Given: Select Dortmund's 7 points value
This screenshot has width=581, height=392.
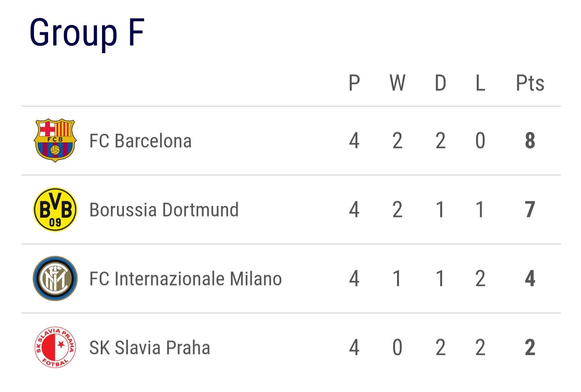Looking at the screenshot, I should (x=530, y=210).
